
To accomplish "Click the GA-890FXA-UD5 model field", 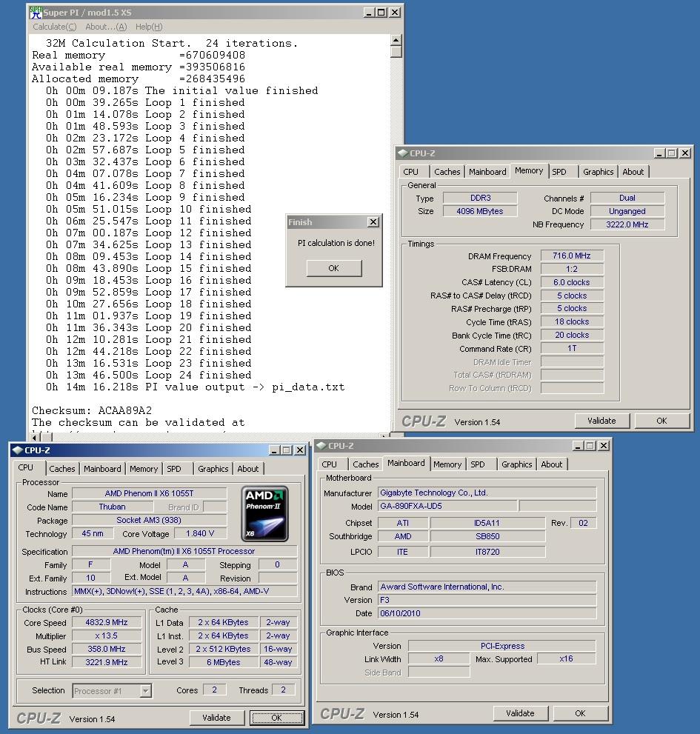I will coord(447,506).
